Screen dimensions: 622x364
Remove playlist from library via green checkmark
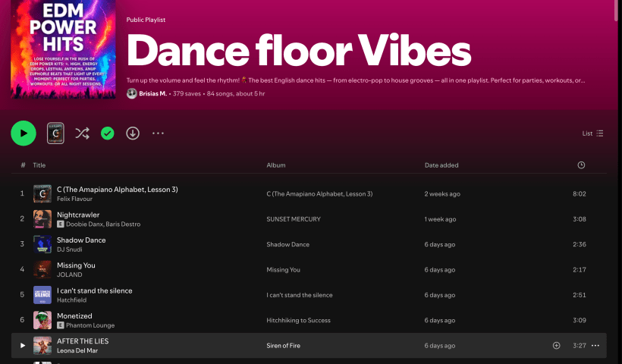pyautogui.click(x=108, y=133)
